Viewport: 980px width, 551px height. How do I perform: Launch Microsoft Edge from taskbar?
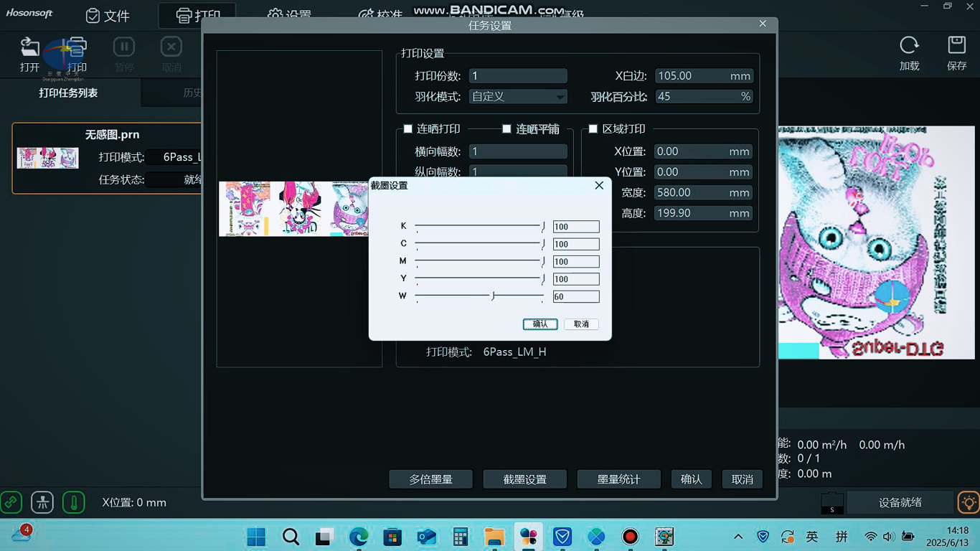[359, 537]
